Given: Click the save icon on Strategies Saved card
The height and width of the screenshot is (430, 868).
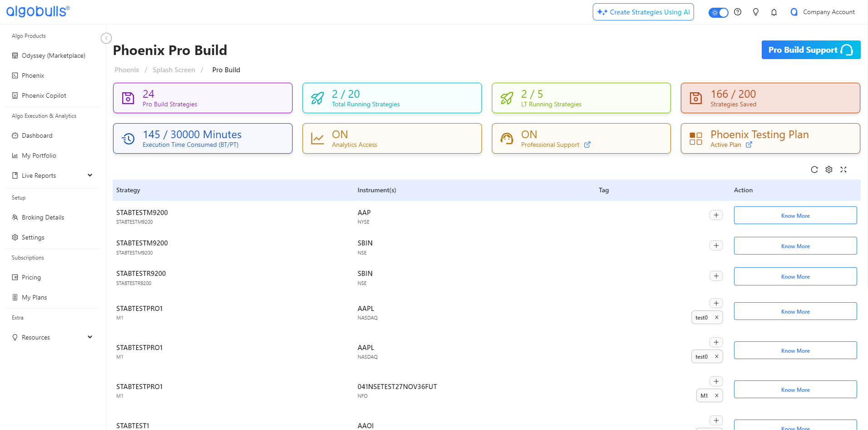Looking at the screenshot, I should [696, 98].
